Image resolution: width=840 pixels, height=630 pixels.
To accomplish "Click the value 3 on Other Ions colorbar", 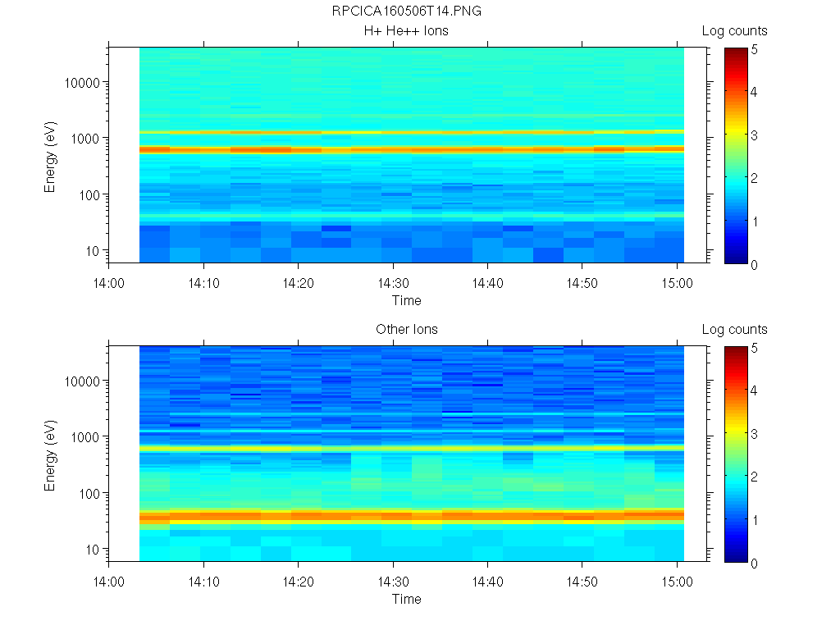I will [x=755, y=434].
